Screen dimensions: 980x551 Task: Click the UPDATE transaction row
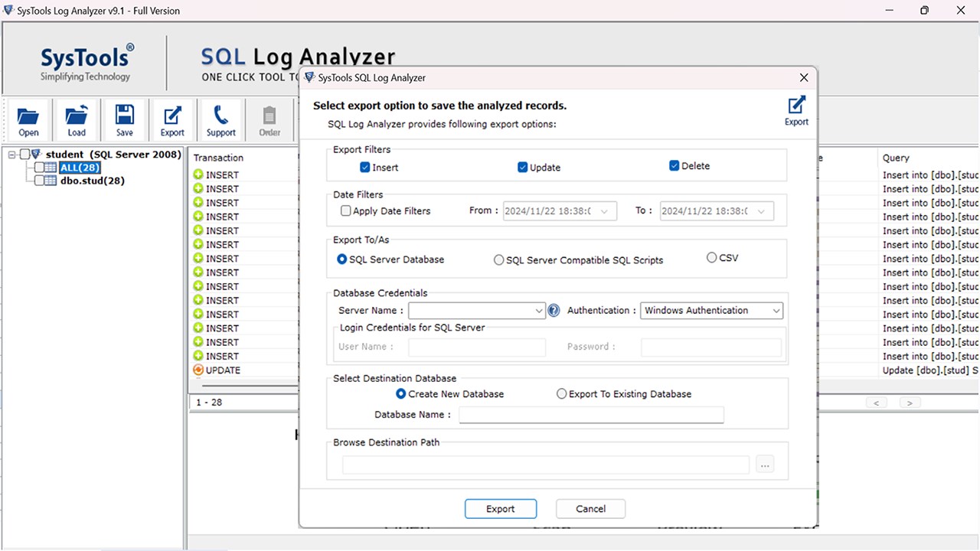[x=223, y=370]
